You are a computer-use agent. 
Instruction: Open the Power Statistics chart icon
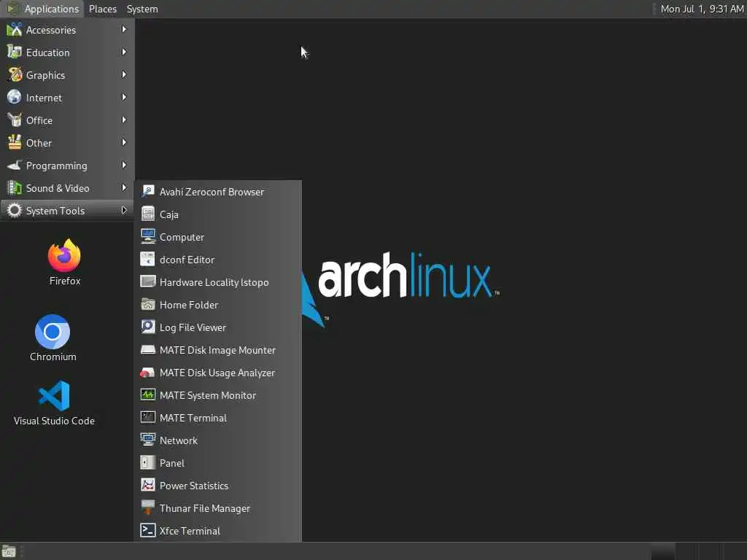tap(147, 485)
